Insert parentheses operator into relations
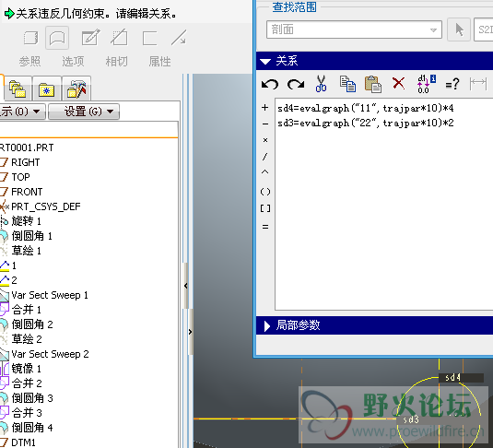Viewport: 493px width, 448px height. 265,192
